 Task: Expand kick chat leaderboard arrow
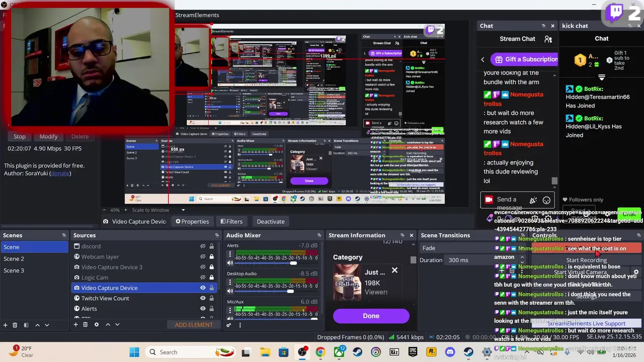point(602,77)
